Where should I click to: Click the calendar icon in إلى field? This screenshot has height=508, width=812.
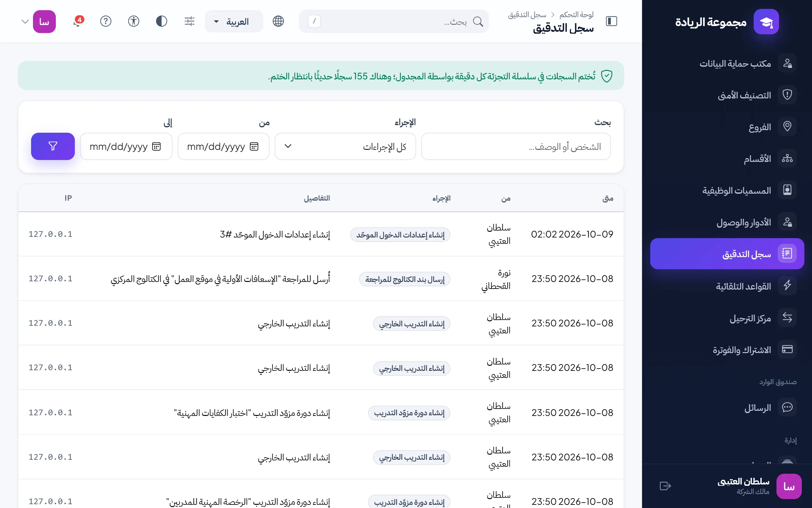[x=156, y=146]
